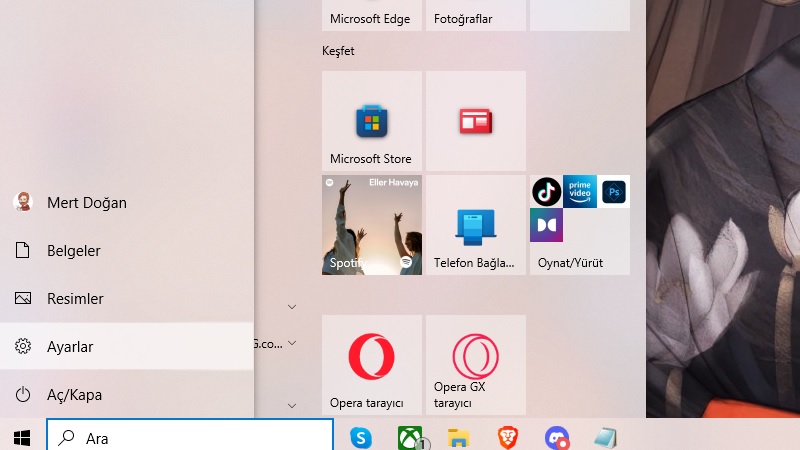Open the Xbox app from the taskbar
This screenshot has width=800, height=450.
(411, 438)
